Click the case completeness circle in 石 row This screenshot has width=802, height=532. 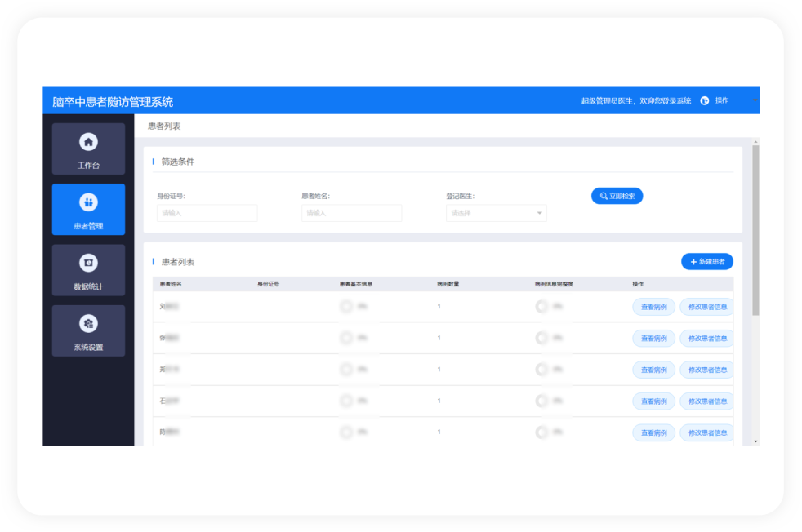point(541,401)
